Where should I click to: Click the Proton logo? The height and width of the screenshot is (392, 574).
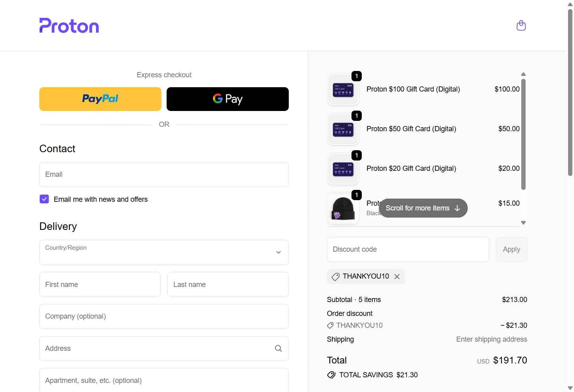click(x=69, y=25)
